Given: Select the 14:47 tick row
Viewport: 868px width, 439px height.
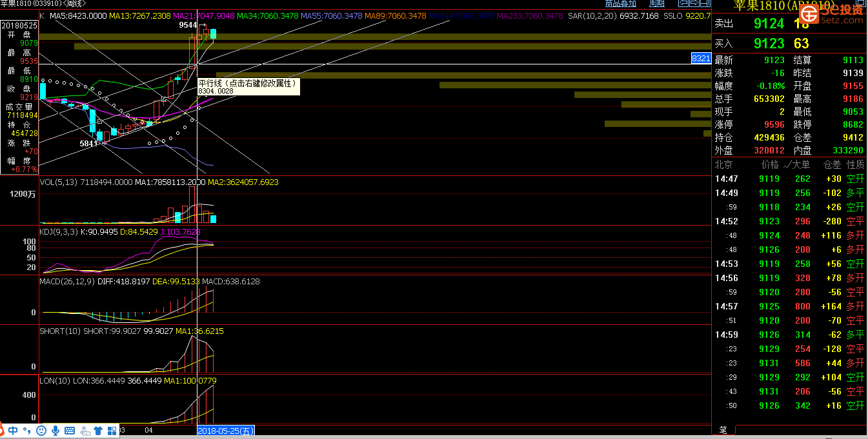Looking at the screenshot, I should point(789,179).
